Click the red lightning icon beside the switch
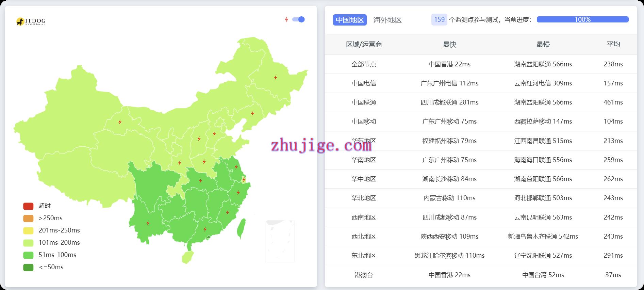Image resolution: width=644 pixels, height=290 pixels. (x=286, y=19)
